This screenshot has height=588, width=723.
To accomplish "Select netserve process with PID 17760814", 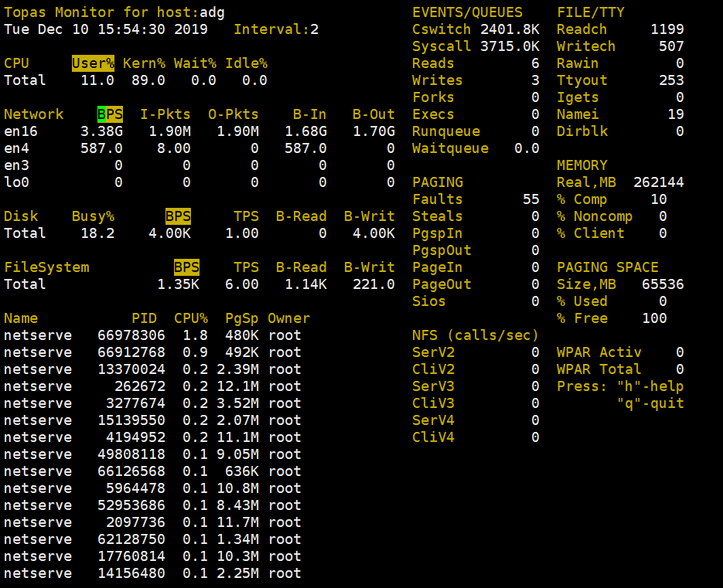I will click(152, 557).
